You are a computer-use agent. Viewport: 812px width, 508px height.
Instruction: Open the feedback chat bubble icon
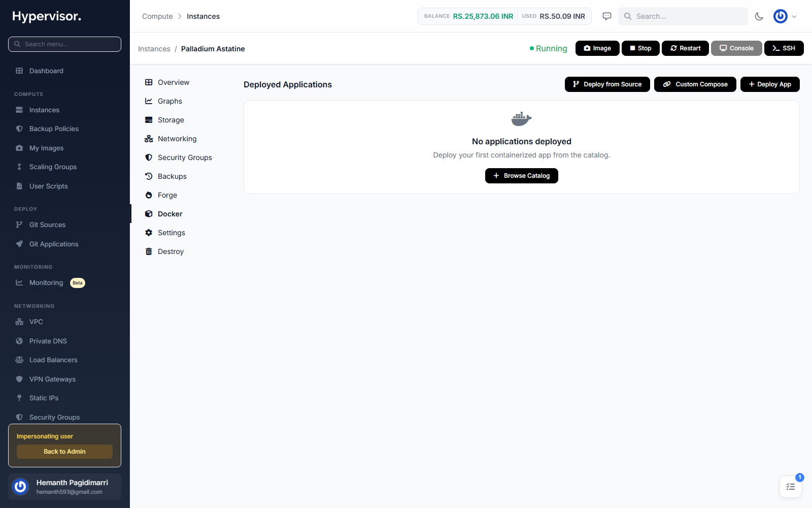click(607, 16)
